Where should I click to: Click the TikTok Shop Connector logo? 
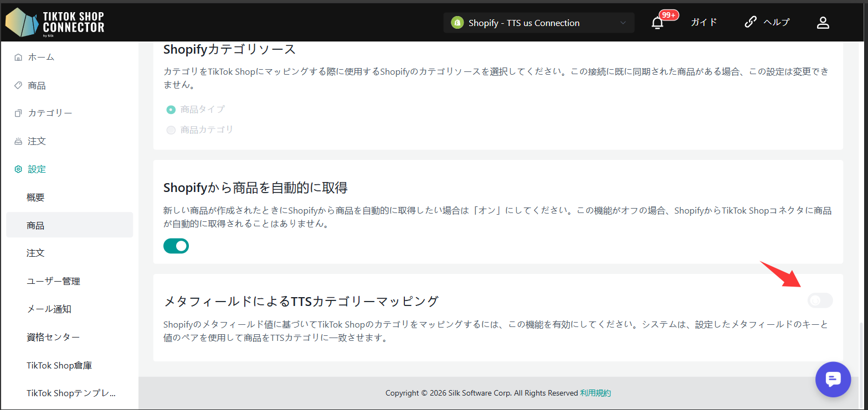(x=55, y=23)
